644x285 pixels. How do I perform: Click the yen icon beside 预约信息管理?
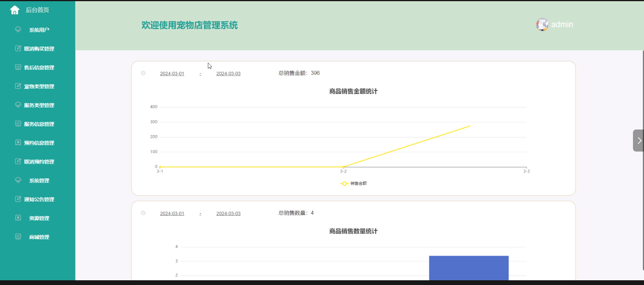click(18, 142)
